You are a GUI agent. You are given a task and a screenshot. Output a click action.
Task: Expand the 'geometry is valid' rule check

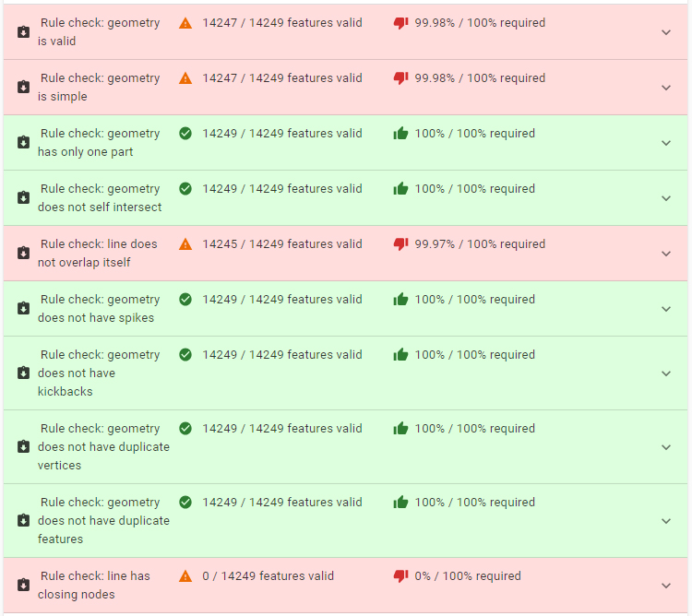pos(666,32)
